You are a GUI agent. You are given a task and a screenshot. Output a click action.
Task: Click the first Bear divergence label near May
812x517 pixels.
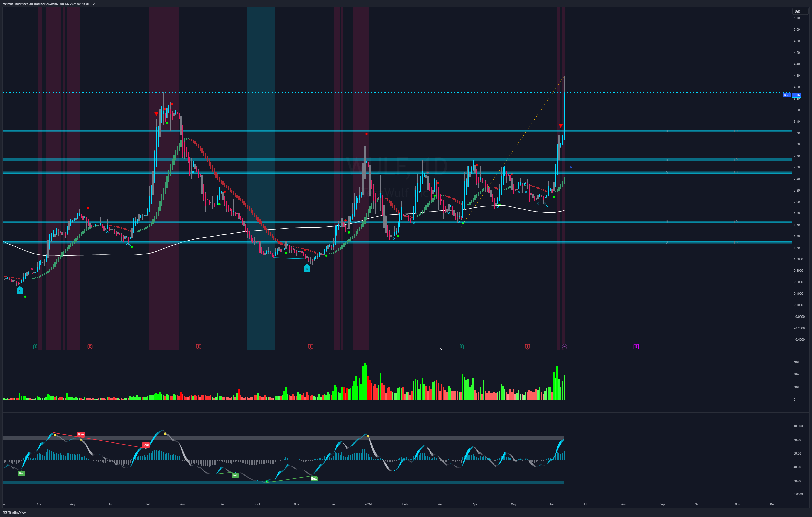pyautogui.click(x=81, y=434)
